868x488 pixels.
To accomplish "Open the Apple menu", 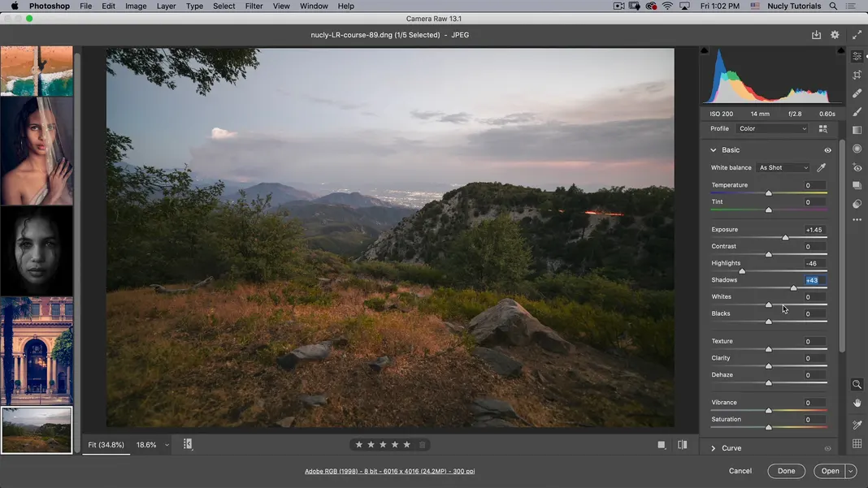I will (15, 6).
